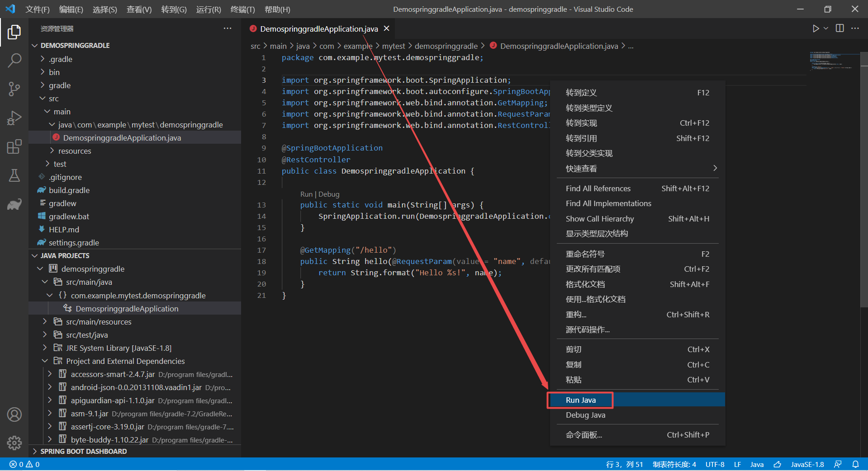This screenshot has width=868, height=471.
Task: Open the Explorer view in activity bar
Action: tap(14, 32)
